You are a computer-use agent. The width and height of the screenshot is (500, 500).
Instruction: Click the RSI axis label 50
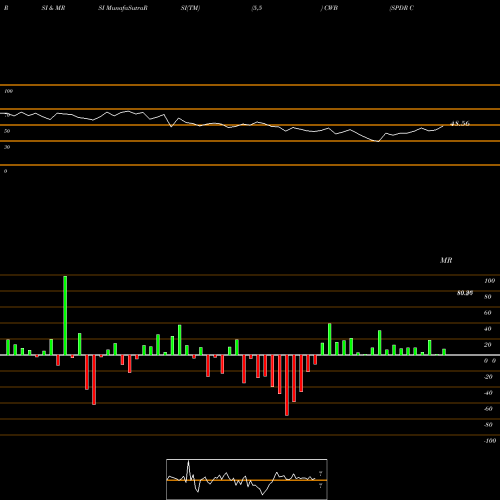7,131
